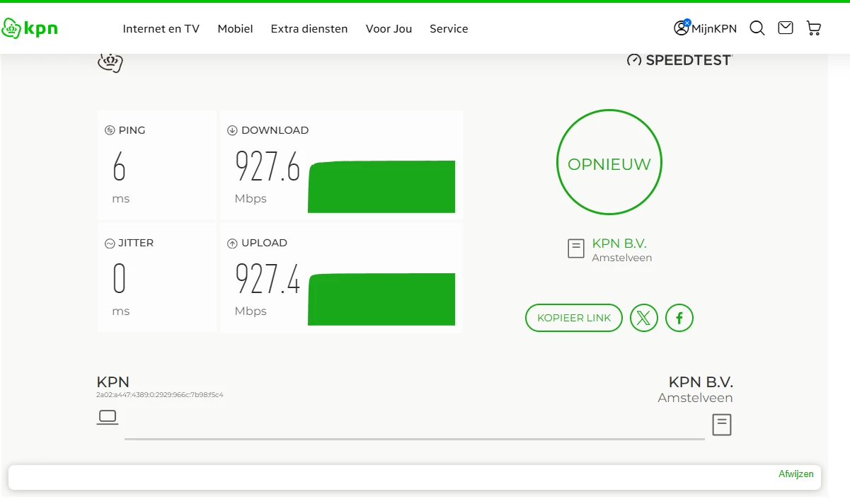This screenshot has height=504, width=850.
Task: Share the result on X
Action: [643, 318]
